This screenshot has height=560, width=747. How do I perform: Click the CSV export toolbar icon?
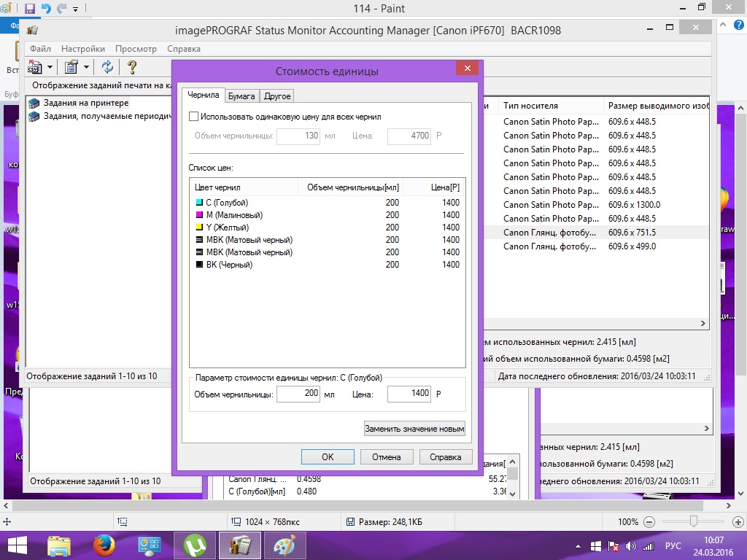[x=35, y=67]
